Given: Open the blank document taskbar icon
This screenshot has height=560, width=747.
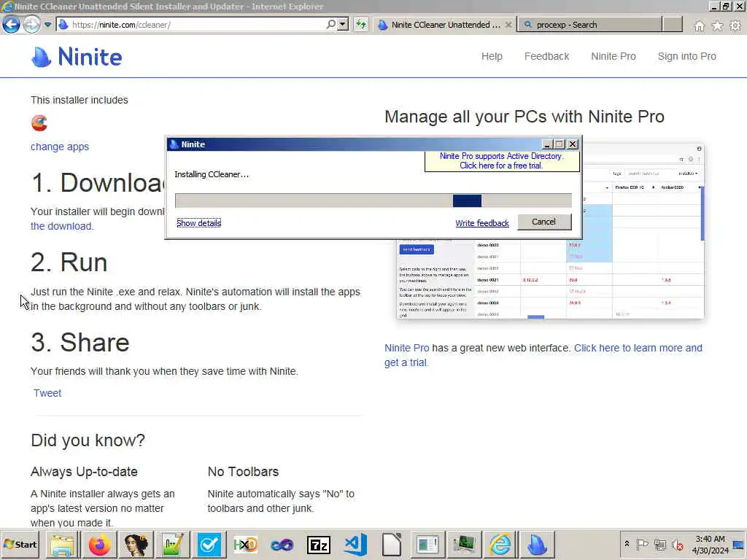Looking at the screenshot, I should [392, 544].
